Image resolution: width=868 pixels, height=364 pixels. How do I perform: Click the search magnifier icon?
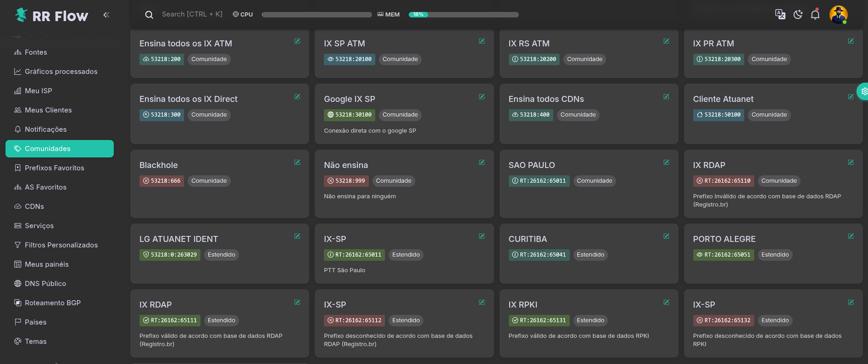click(x=149, y=15)
